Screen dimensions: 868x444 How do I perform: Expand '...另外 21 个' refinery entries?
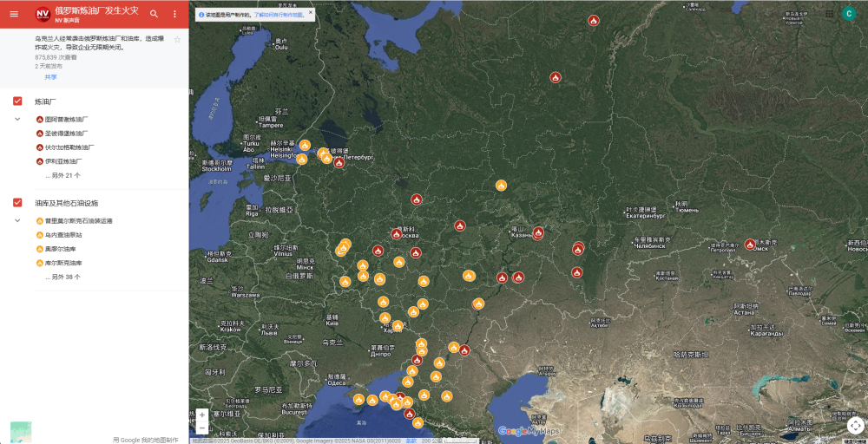[63, 175]
